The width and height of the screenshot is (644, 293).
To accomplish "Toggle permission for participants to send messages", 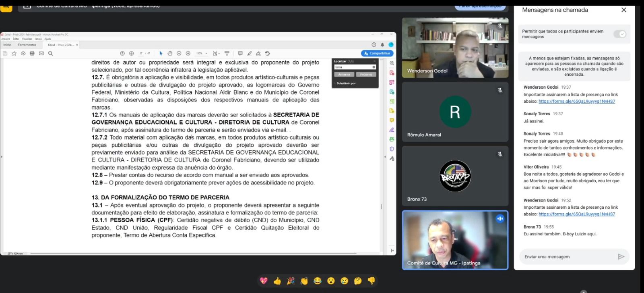I will (620, 34).
